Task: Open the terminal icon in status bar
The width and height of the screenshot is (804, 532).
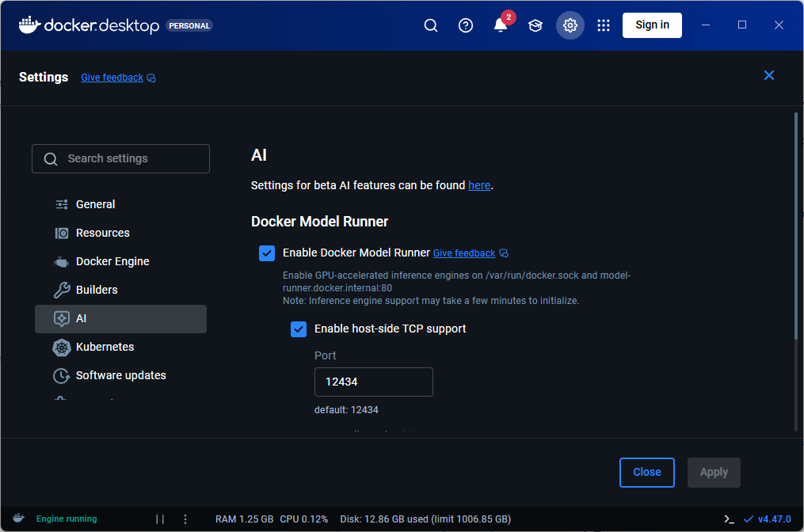Action: 729,519
